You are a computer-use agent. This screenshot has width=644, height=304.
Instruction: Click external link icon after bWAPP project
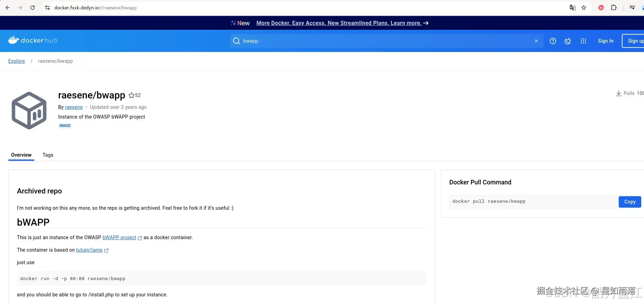click(x=140, y=238)
